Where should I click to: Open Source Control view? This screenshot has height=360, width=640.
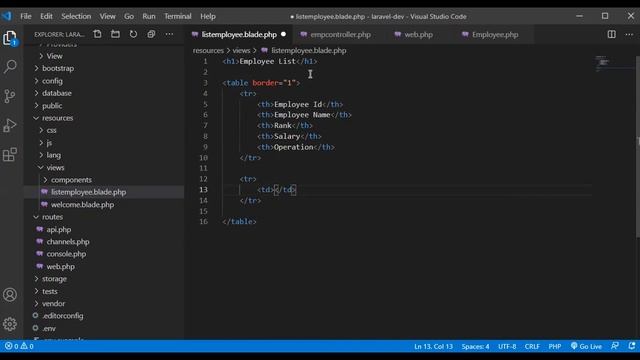tap(10, 96)
